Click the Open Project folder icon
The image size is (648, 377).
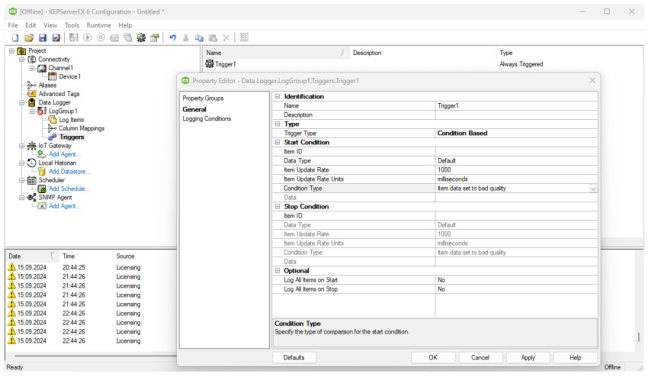click(29, 38)
